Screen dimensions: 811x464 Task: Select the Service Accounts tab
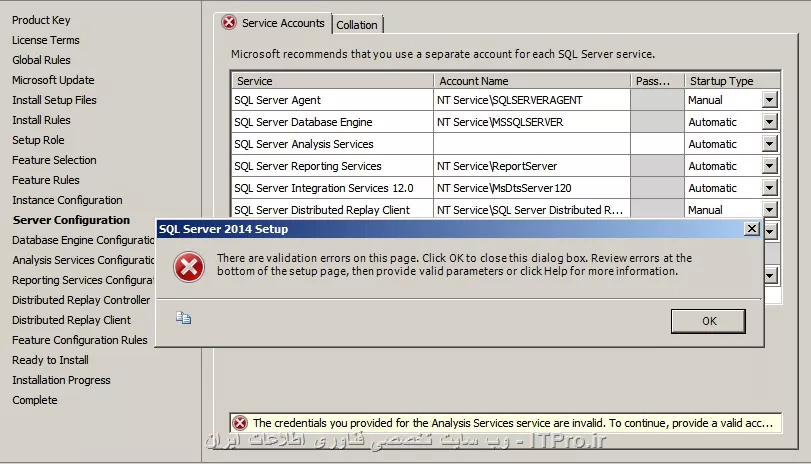point(283,23)
